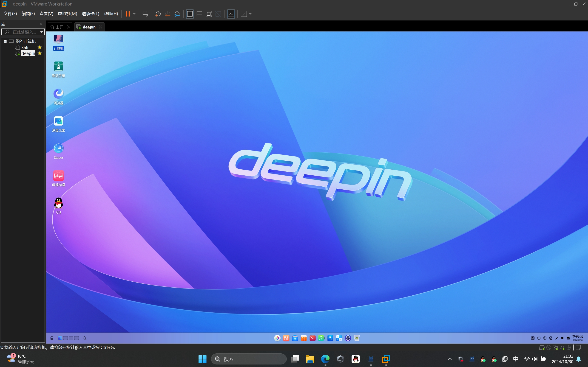
Task: Collapse the 我的计算机 tree node
Action: (5, 42)
